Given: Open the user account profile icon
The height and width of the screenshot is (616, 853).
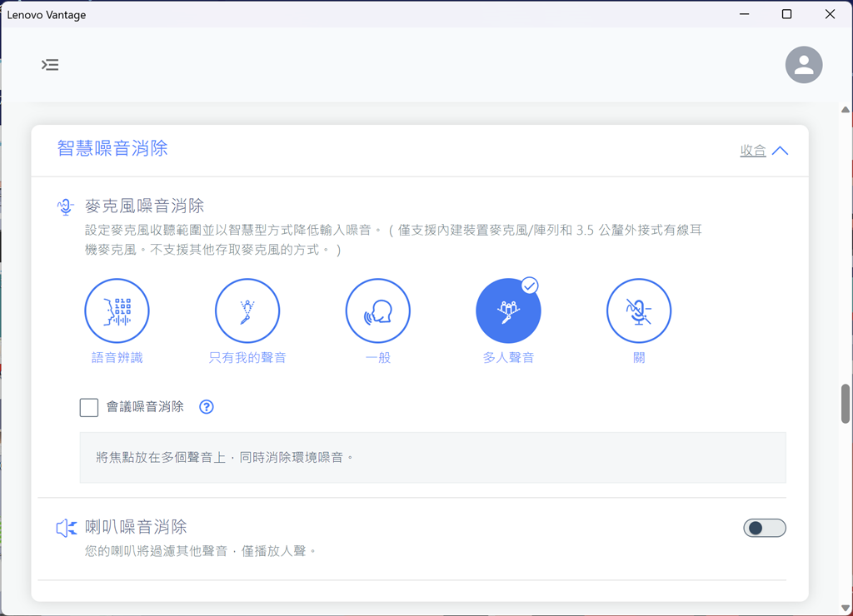Looking at the screenshot, I should tap(804, 65).
